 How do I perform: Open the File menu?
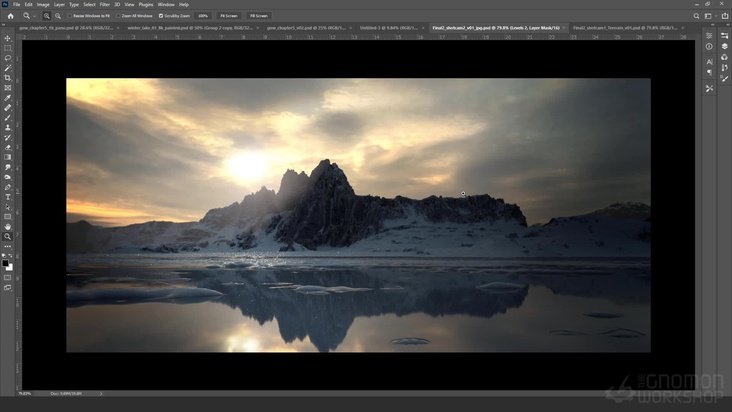tap(16, 5)
